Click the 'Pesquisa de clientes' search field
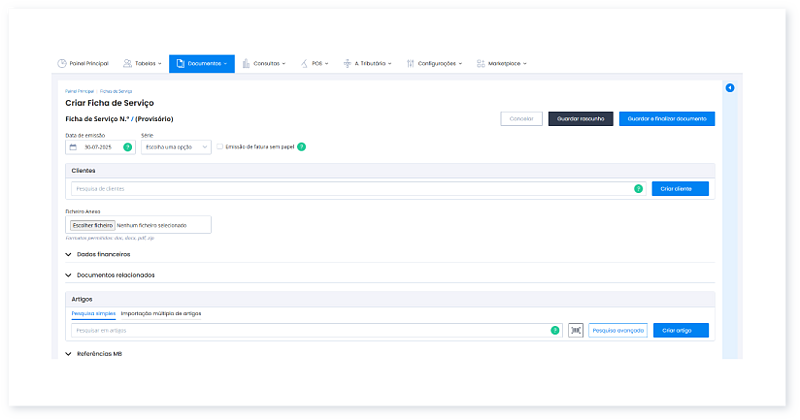Image resolution: width=800 pixels, height=420 pixels. [x=350, y=188]
